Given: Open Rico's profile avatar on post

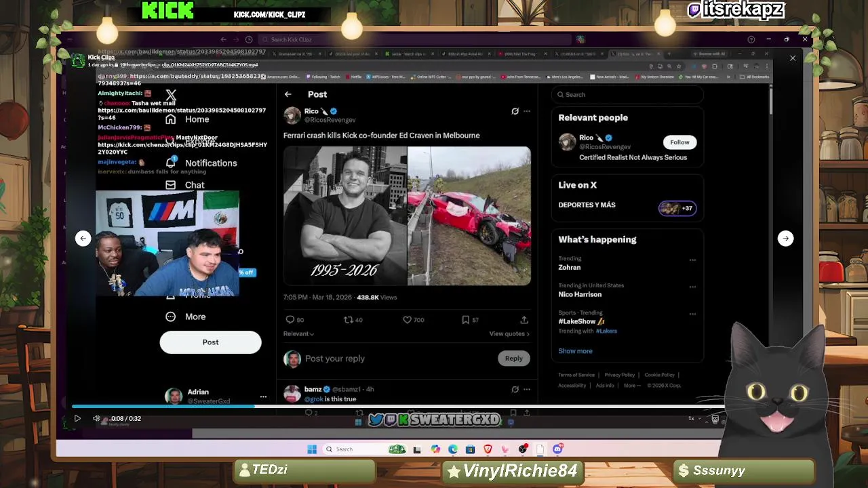Looking at the screenshot, I should 292,115.
